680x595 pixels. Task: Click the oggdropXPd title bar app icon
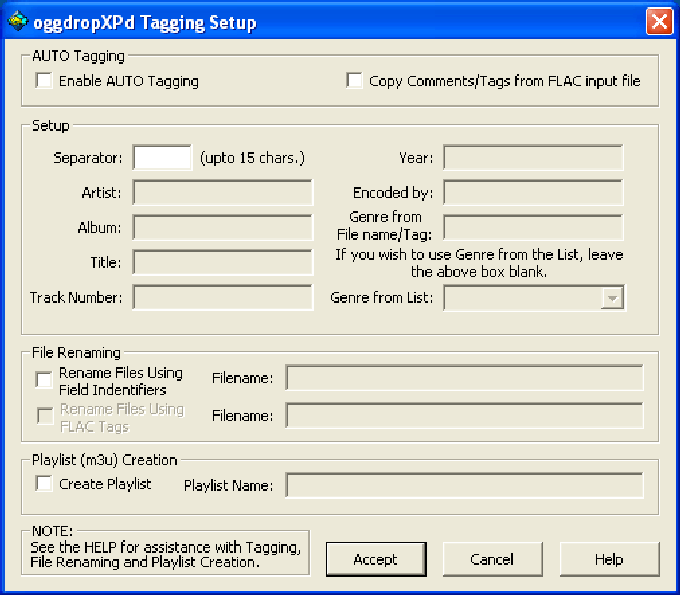18,21
